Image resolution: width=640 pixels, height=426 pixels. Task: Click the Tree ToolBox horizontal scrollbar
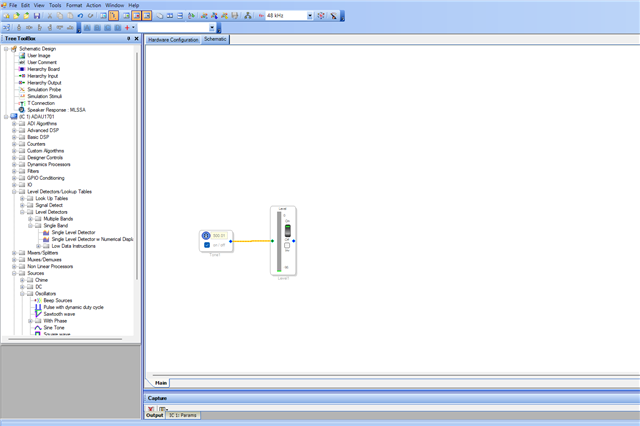coord(65,339)
